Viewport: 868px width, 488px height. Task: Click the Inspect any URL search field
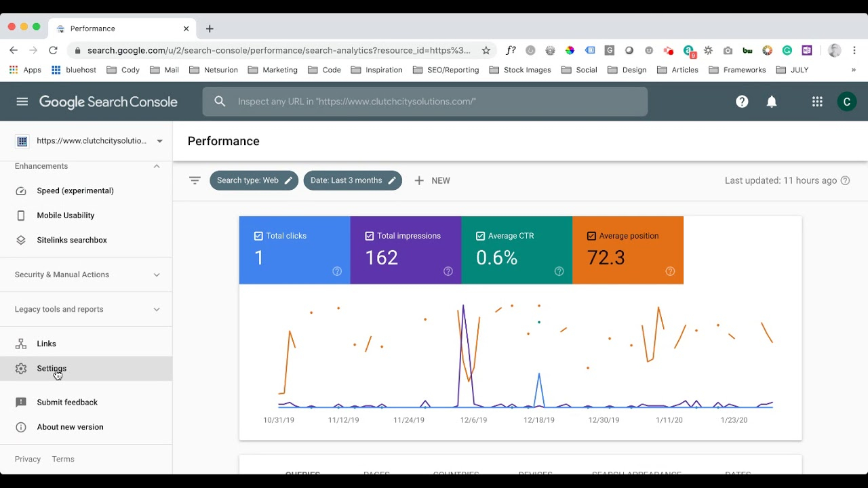[425, 102]
